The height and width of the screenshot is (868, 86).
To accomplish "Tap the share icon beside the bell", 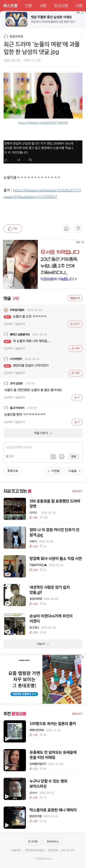I will [78, 228].
